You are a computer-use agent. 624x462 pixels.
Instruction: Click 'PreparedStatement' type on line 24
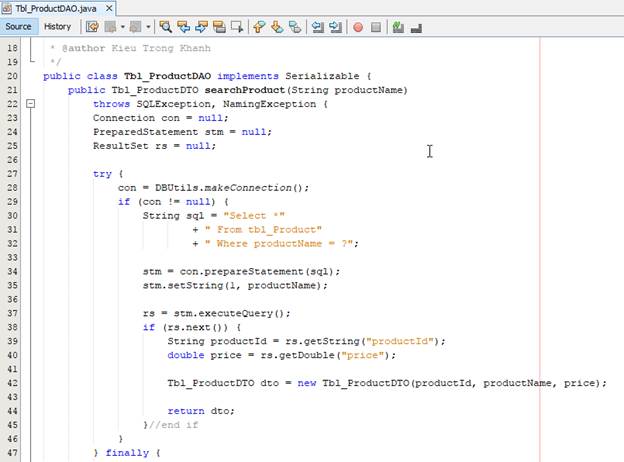point(145,132)
